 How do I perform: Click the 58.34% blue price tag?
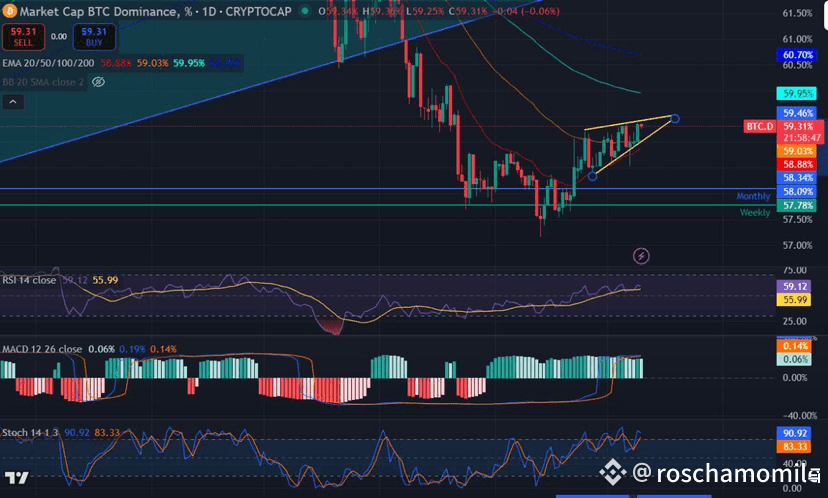tap(797, 177)
